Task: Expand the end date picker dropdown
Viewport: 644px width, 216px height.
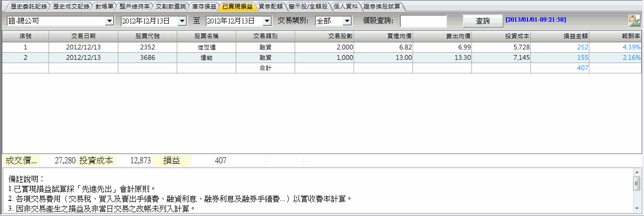Action: pos(267,21)
